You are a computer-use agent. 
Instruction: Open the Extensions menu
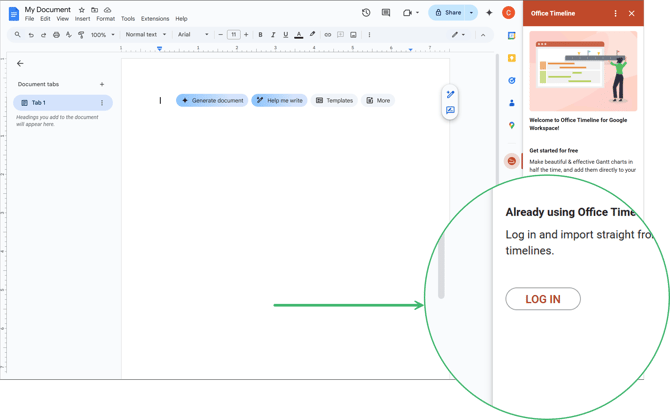[x=155, y=19]
